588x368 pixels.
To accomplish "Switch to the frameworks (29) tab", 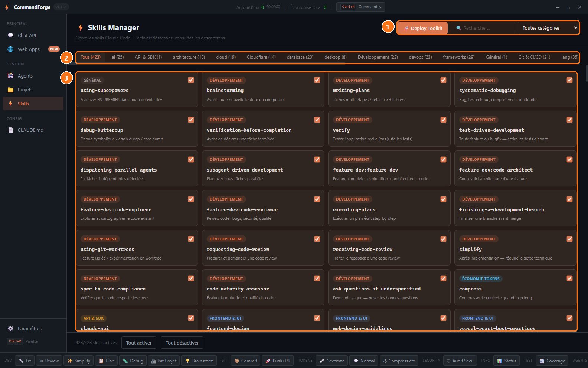I will point(459,57).
